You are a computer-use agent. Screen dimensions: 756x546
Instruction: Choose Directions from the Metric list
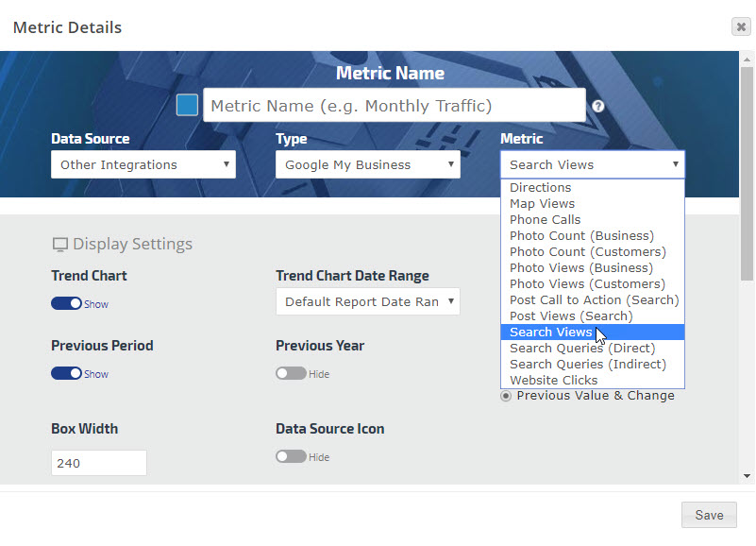pos(540,188)
